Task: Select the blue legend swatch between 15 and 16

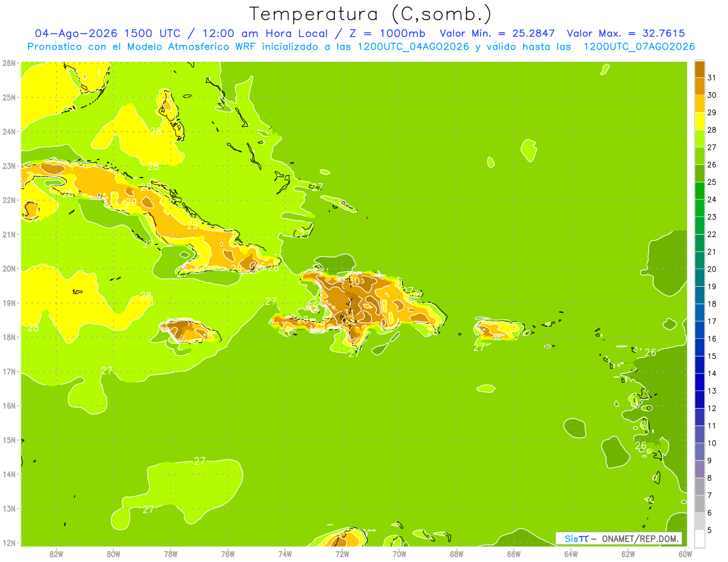Action: click(x=699, y=347)
